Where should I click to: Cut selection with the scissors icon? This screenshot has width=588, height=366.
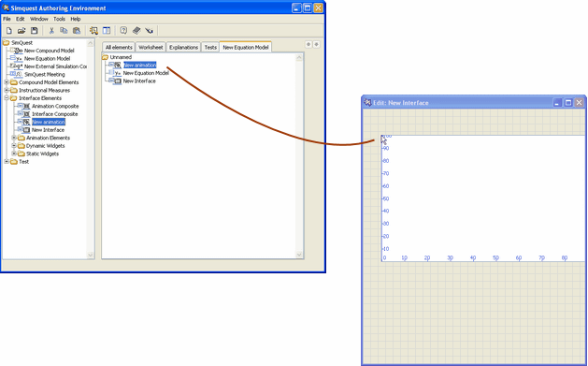51,30
